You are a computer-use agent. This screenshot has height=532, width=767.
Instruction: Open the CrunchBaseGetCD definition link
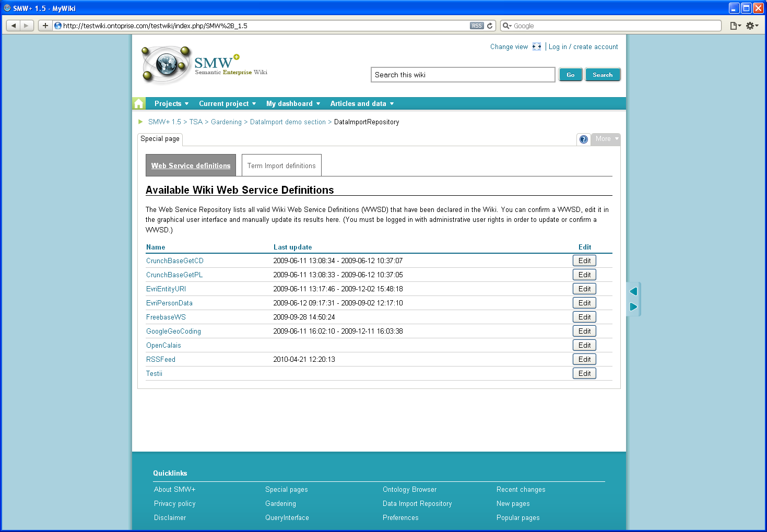coord(175,261)
